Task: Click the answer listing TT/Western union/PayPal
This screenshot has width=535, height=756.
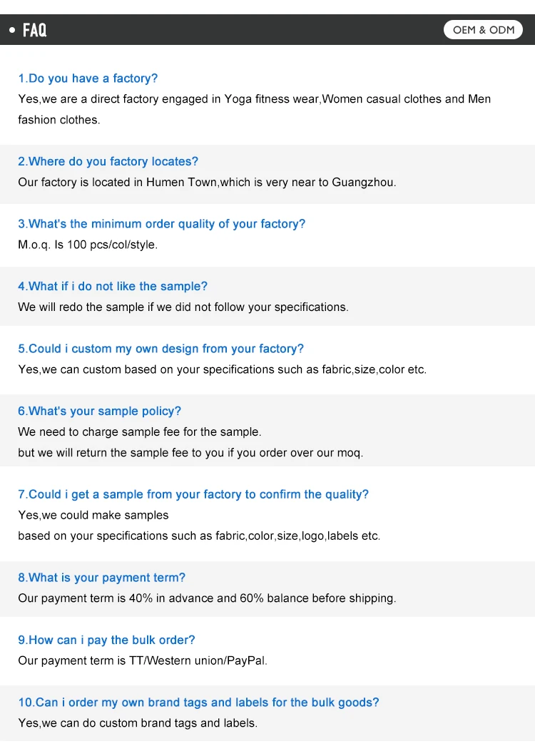Action: tap(143, 661)
